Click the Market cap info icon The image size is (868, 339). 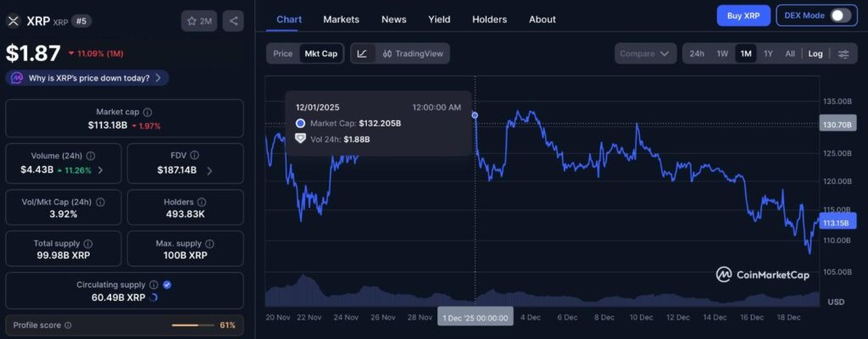tap(147, 112)
